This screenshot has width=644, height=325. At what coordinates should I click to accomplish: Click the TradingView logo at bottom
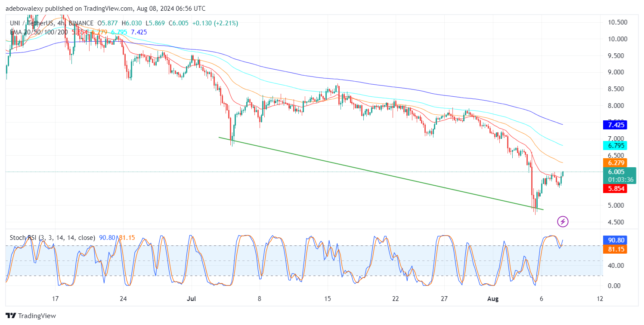pos(31,316)
